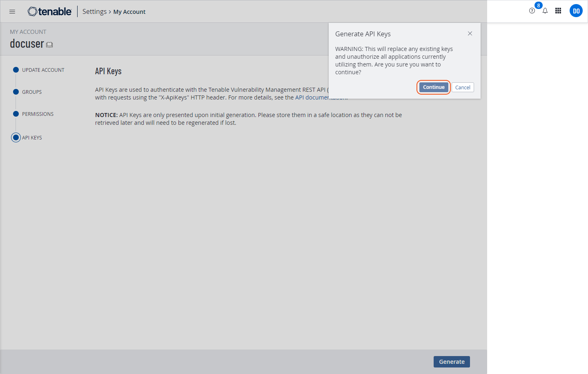Go to the Update Account section
Screen dimensions: 588x374
(x=39, y=70)
